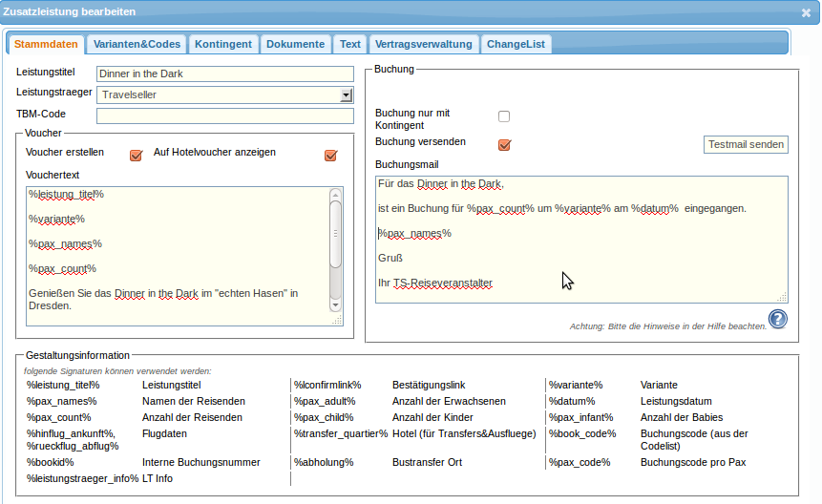Click into the Leistungstitel input field

click(x=224, y=73)
